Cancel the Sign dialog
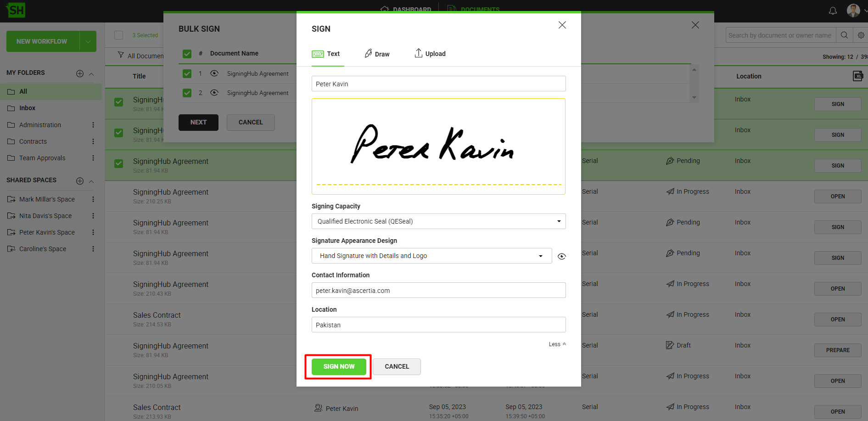Image resolution: width=868 pixels, height=421 pixels. click(x=397, y=366)
